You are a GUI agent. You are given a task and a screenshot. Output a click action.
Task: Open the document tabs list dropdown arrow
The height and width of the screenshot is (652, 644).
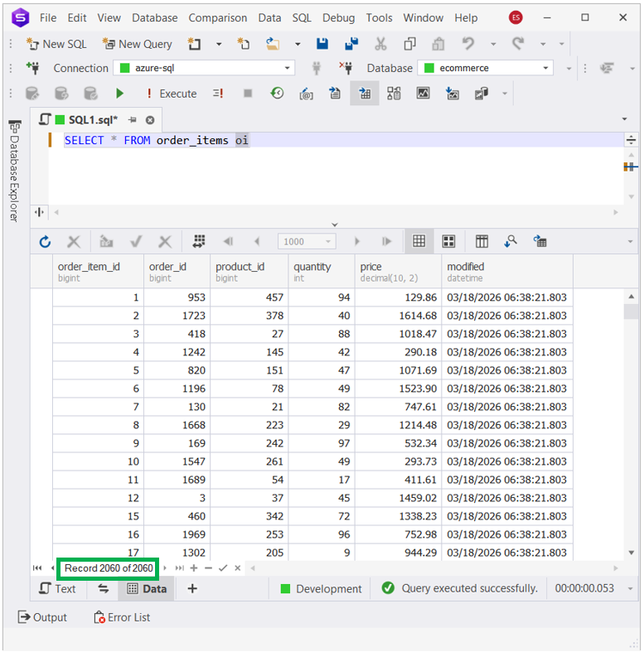pos(624,119)
